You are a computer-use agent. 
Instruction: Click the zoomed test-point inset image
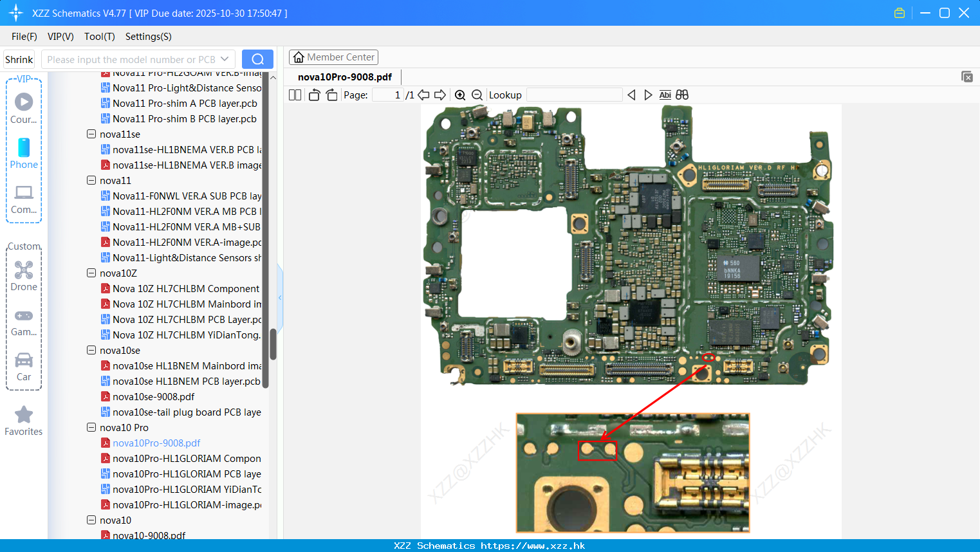633,473
